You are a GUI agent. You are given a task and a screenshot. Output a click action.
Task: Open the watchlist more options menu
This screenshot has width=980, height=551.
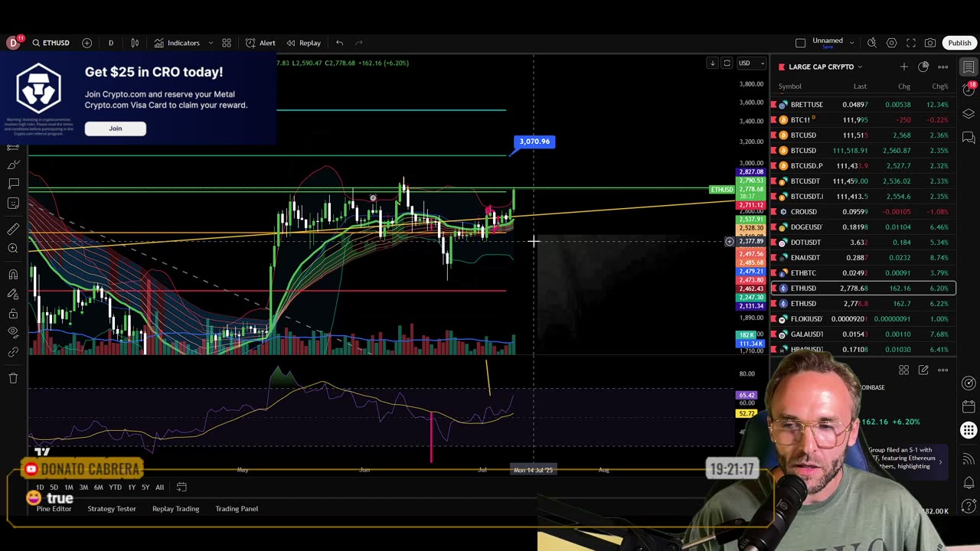pos(943,67)
